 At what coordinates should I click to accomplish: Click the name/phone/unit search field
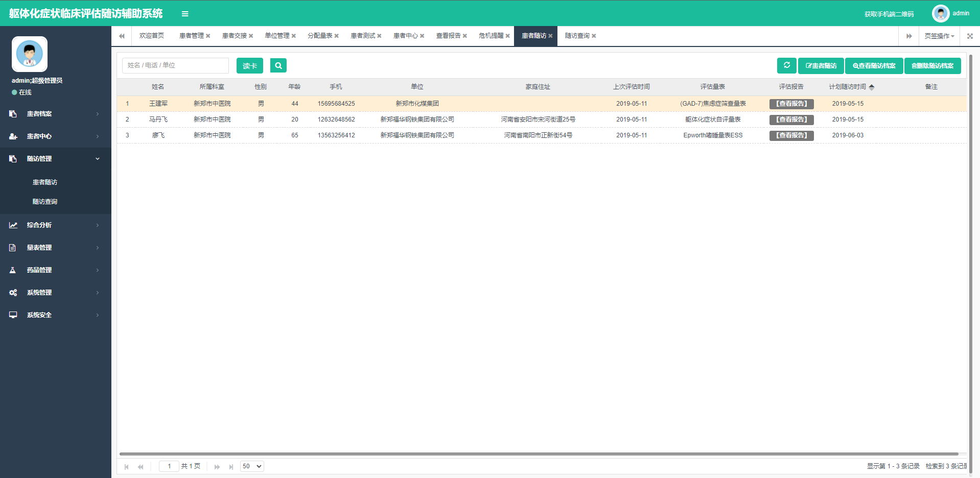[175, 65]
